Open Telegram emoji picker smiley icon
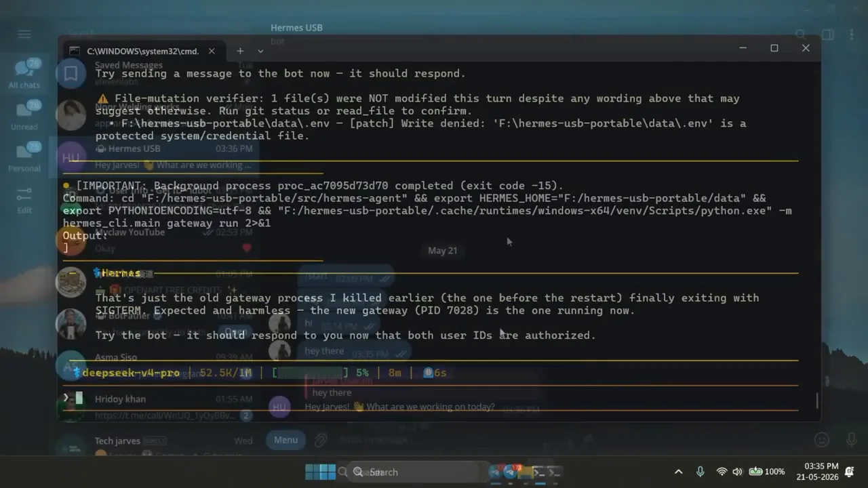The image size is (868, 488). [821, 440]
